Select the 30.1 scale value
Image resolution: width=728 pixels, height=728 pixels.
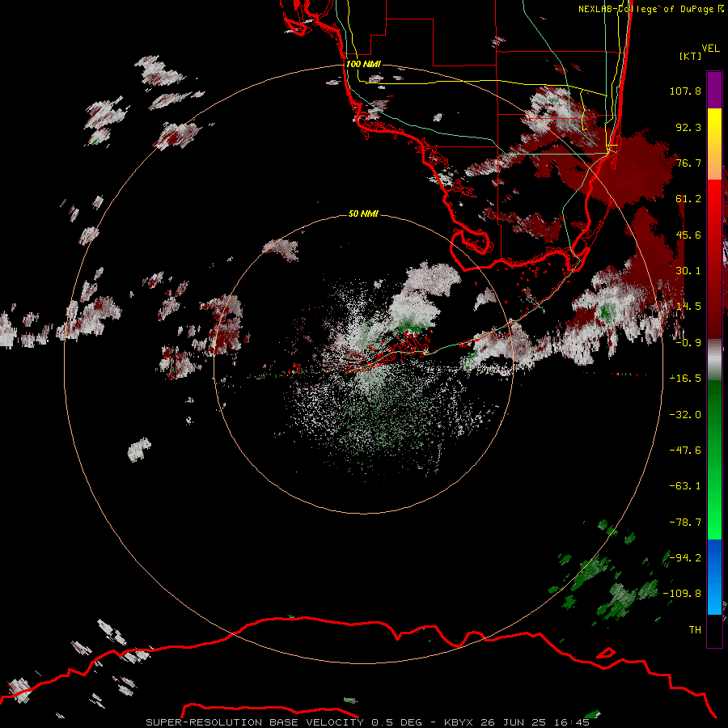(688, 271)
